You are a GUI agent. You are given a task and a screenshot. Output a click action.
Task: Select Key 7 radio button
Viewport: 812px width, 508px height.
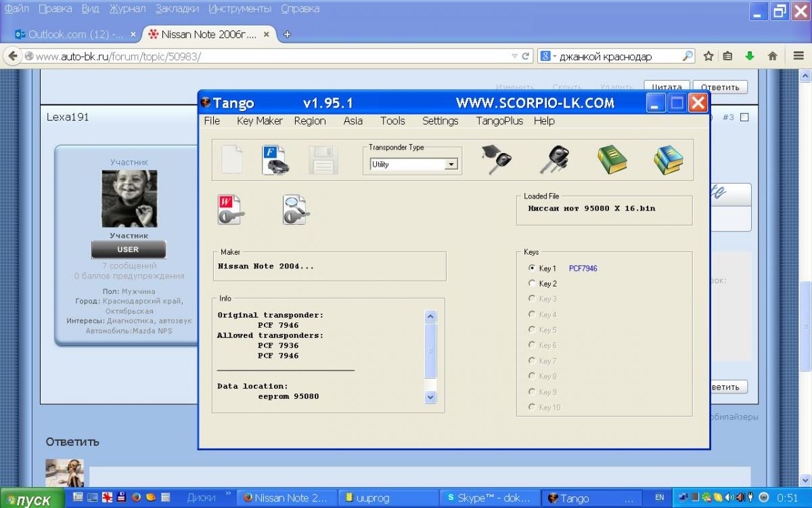pos(532,361)
